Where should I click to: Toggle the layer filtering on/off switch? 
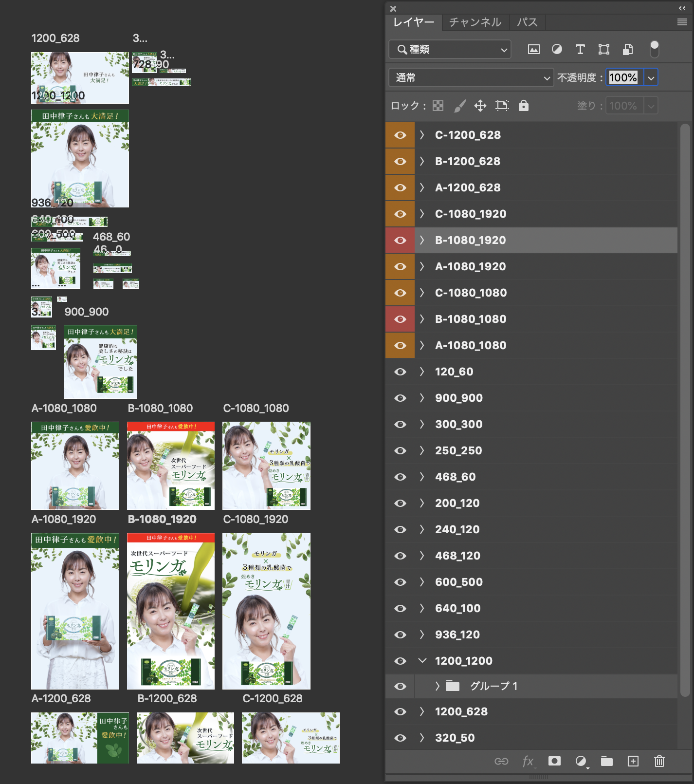(655, 49)
